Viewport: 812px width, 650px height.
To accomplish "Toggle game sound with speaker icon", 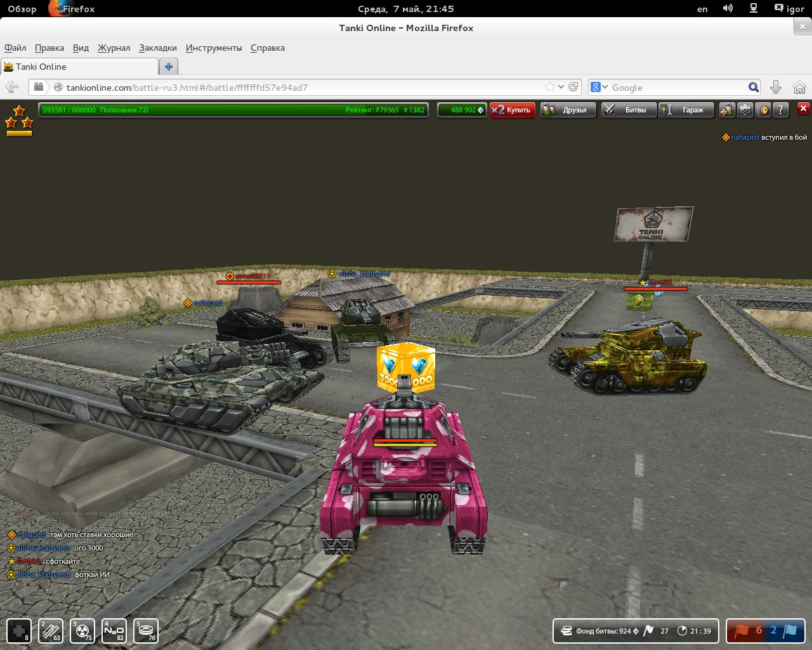I will point(763,110).
